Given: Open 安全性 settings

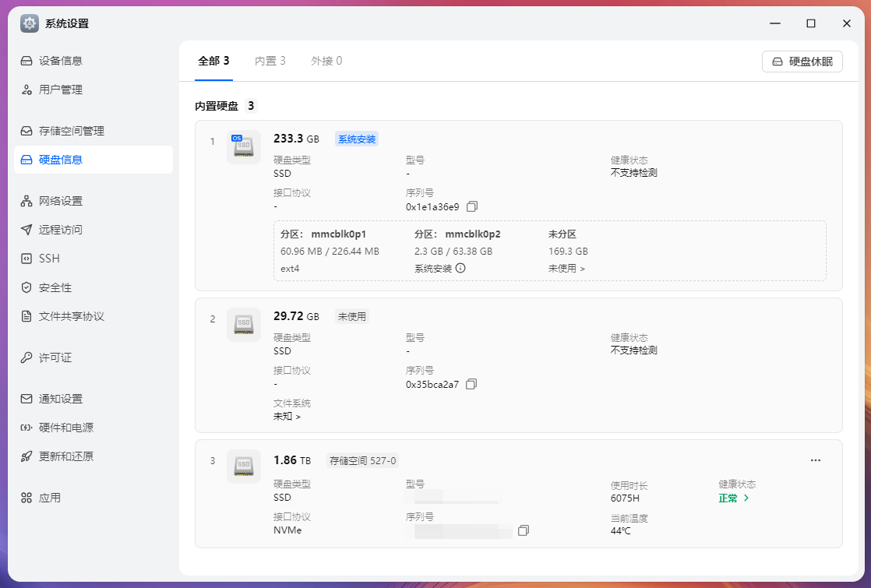Looking at the screenshot, I should (93, 287).
